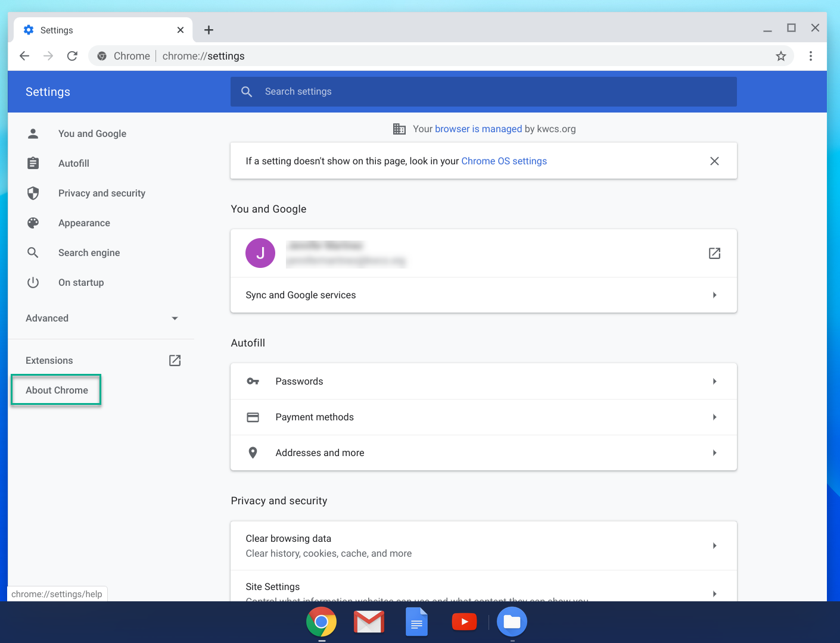840x643 pixels.
Task: Open Extensions from the sidebar
Action: pyautogui.click(x=49, y=360)
